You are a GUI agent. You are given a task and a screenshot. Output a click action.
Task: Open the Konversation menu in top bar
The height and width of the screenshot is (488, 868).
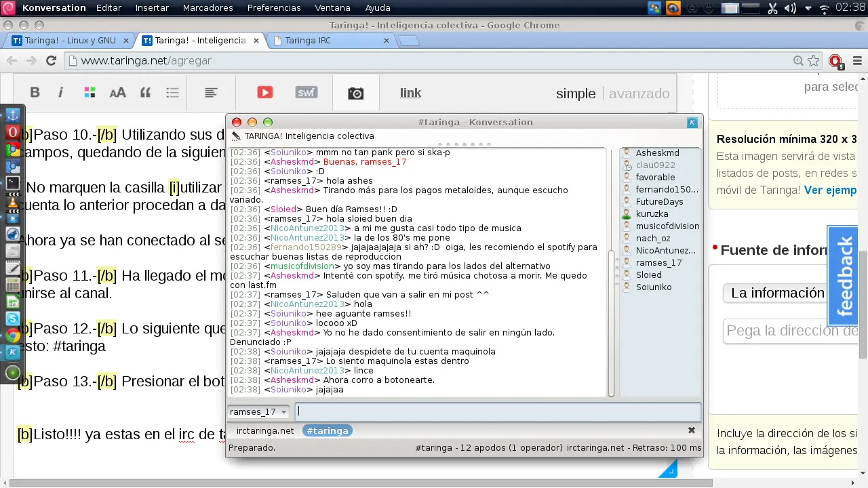(54, 8)
